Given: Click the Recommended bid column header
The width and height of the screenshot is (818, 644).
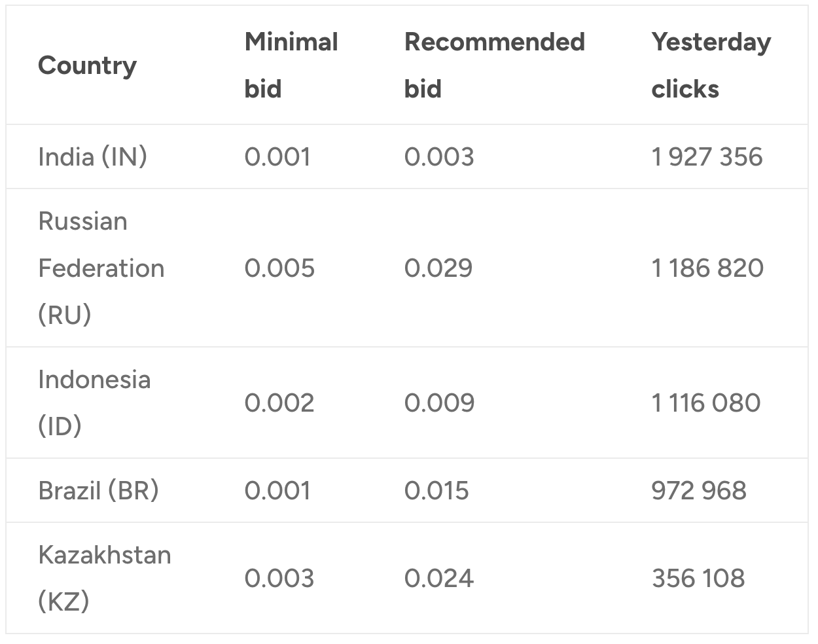Looking at the screenshot, I should coord(494,65).
